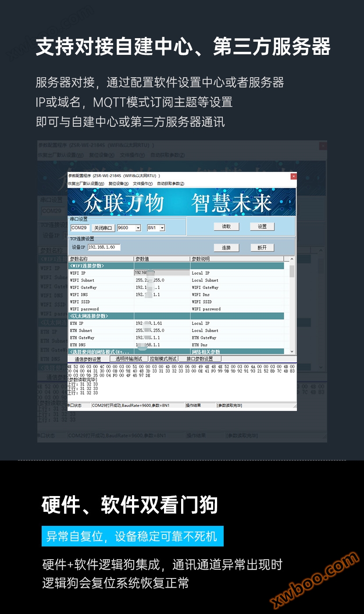Click Local Subnet description in ETH Subnet row
Screen dimensions: 364x614
(205, 331)
